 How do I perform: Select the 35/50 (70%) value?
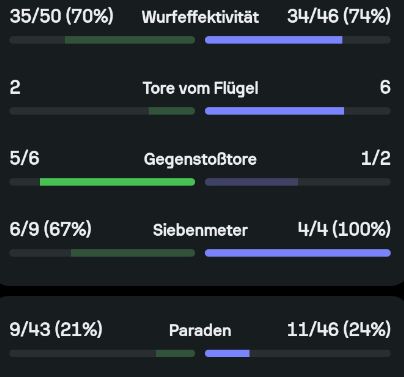[61, 16]
